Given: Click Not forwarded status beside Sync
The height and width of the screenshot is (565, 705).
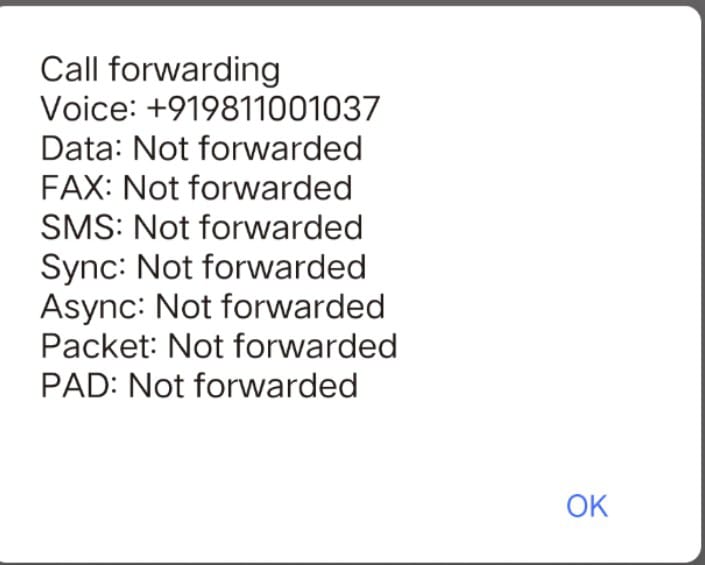Looking at the screenshot, I should pos(251,267).
